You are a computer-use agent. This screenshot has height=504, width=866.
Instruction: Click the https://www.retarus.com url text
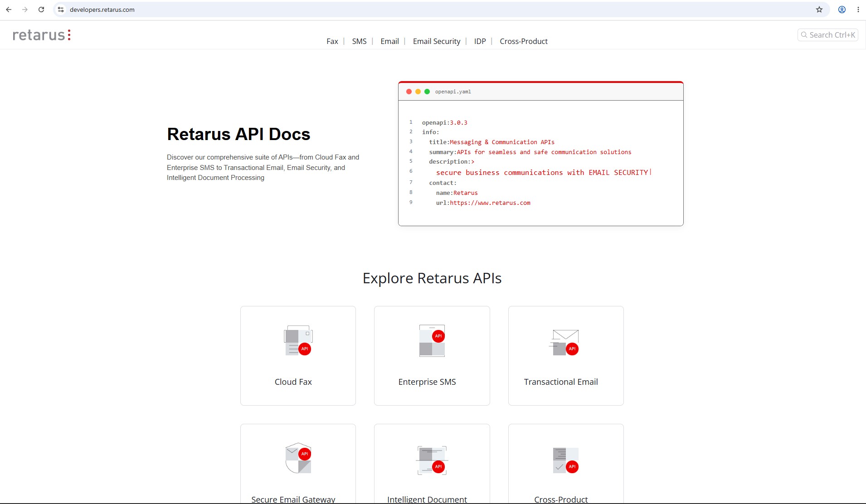(490, 203)
